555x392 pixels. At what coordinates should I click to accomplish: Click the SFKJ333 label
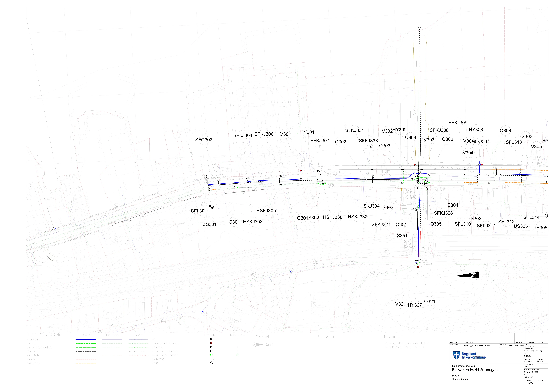pos(368,141)
